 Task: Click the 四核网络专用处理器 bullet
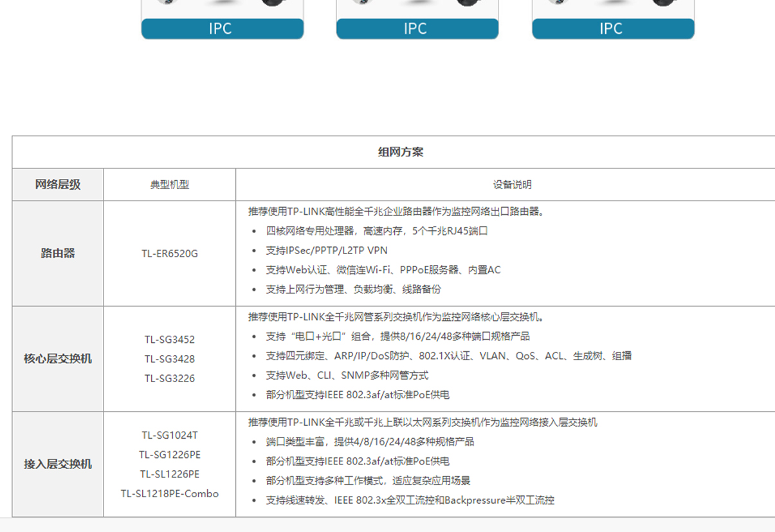click(x=377, y=231)
